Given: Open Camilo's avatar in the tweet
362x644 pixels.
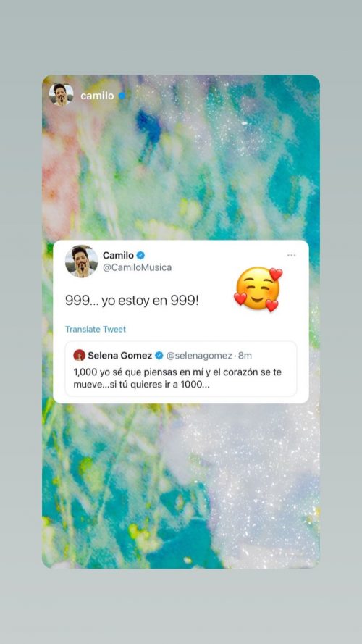Looking at the screenshot, I should (81, 262).
